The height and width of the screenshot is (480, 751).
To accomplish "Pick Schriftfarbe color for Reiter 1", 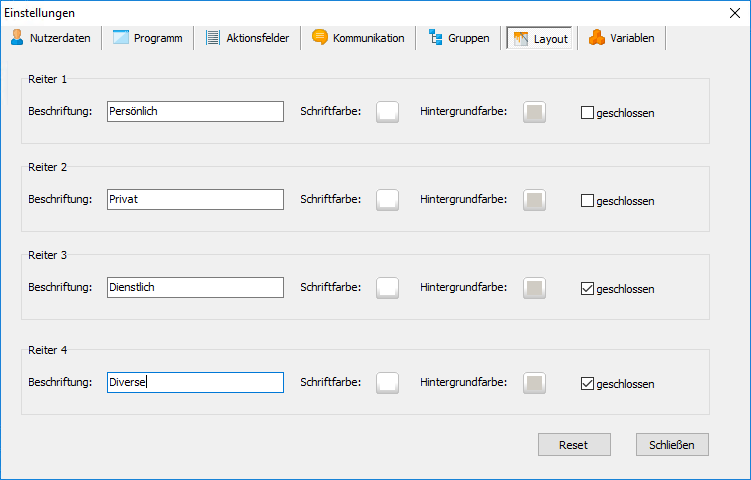I will (x=387, y=112).
